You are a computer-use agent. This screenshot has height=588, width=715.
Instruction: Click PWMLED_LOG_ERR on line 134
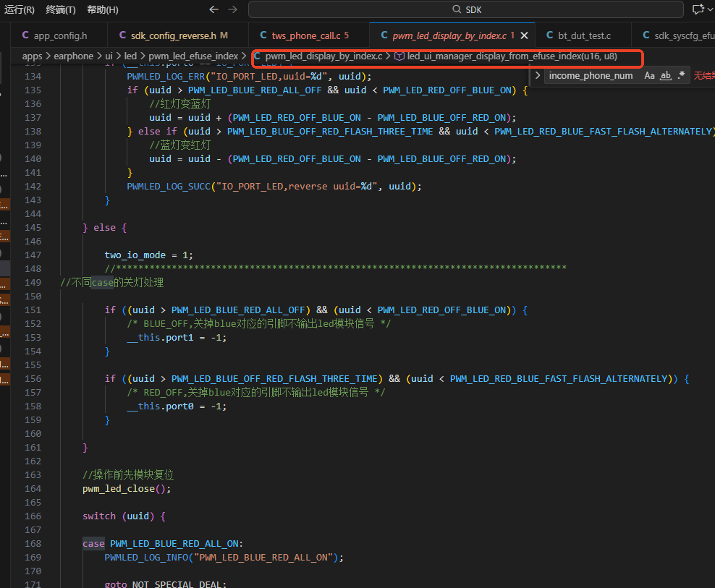(166, 77)
